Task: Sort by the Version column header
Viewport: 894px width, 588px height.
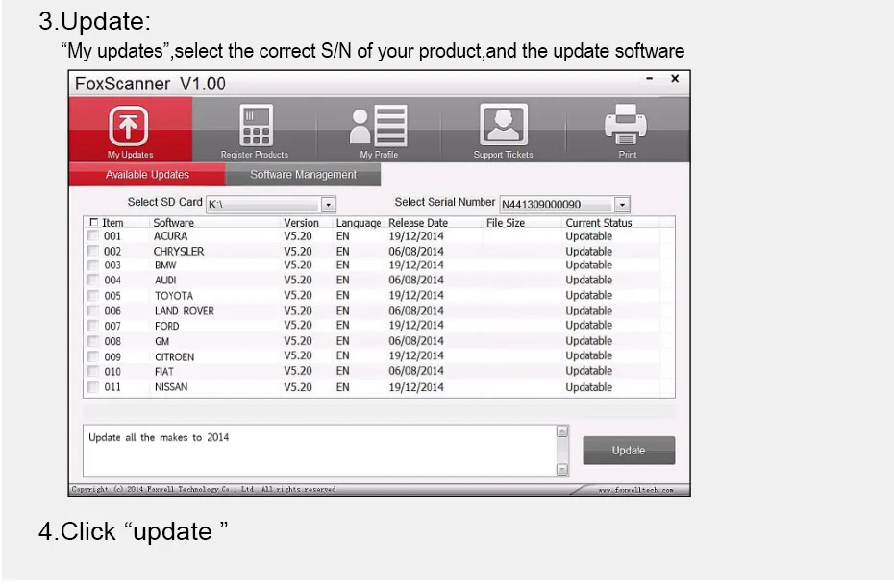Action: pyautogui.click(x=301, y=223)
